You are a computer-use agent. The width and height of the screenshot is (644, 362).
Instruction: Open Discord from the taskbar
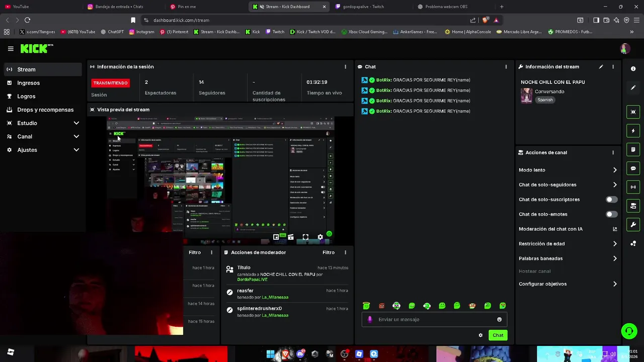[x=300, y=354]
